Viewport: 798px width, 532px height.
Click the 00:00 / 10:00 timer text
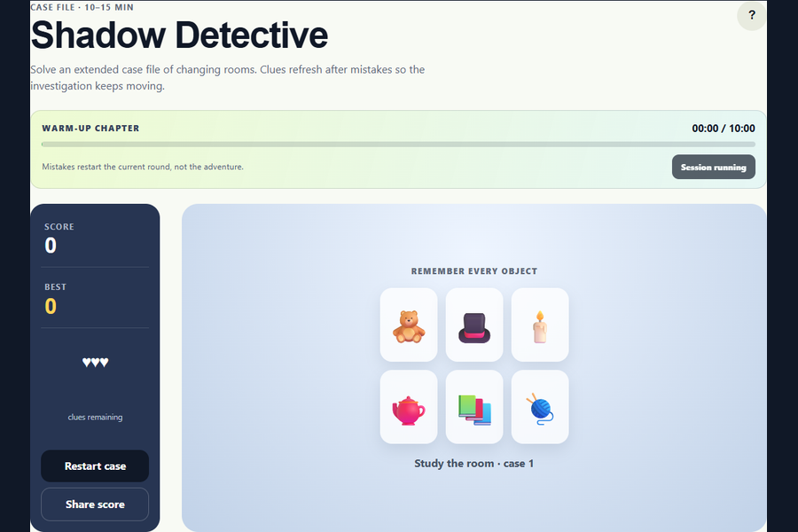724,129
